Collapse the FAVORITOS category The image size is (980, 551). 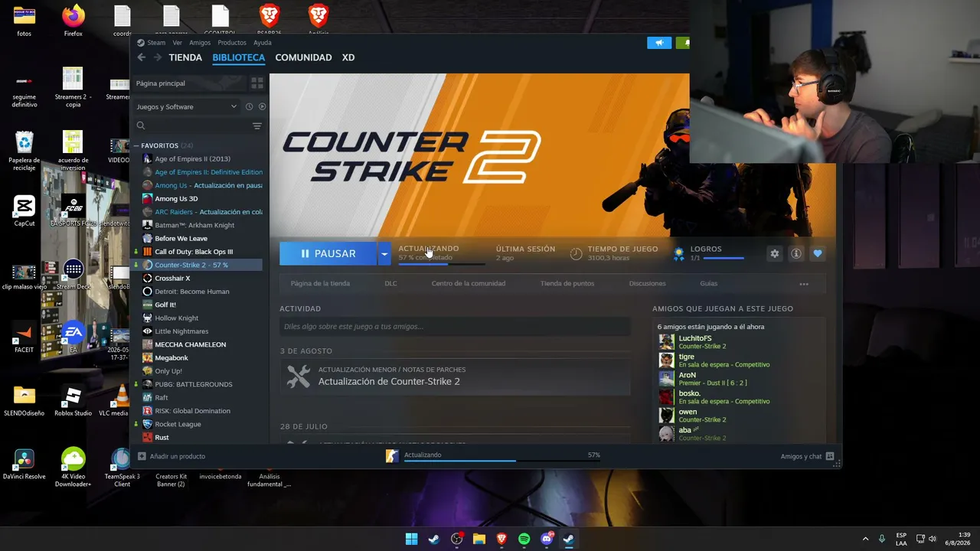click(136, 145)
